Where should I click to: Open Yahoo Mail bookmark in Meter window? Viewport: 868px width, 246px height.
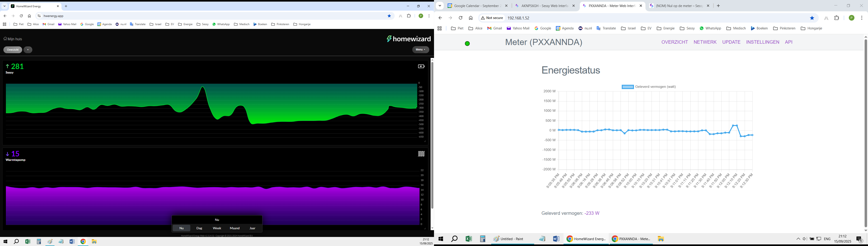(x=518, y=29)
